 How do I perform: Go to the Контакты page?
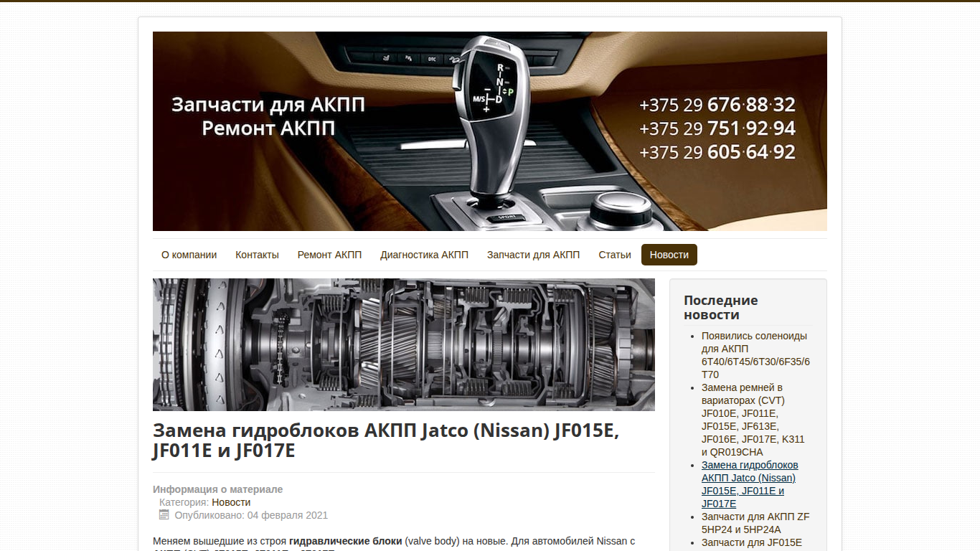pos(257,255)
